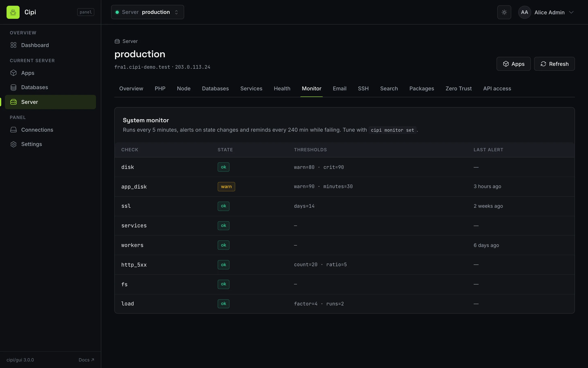The height and width of the screenshot is (368, 588).
Task: Switch to the PHP tab
Action: (x=160, y=89)
